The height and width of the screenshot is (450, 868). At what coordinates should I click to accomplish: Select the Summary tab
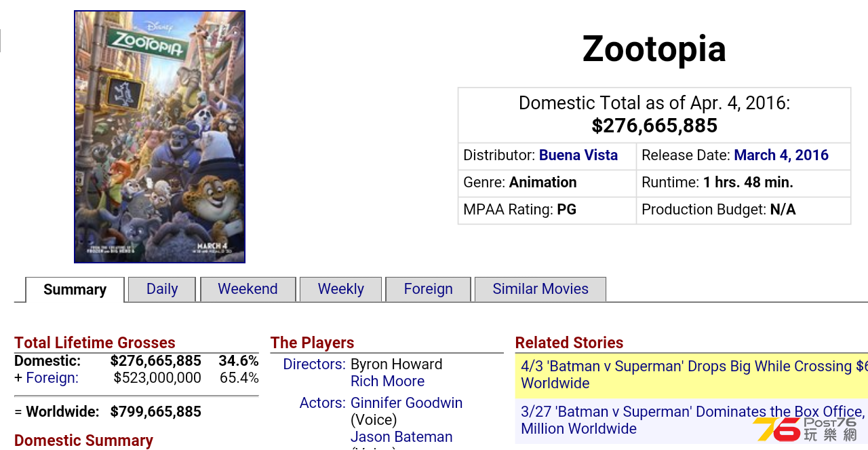(75, 290)
